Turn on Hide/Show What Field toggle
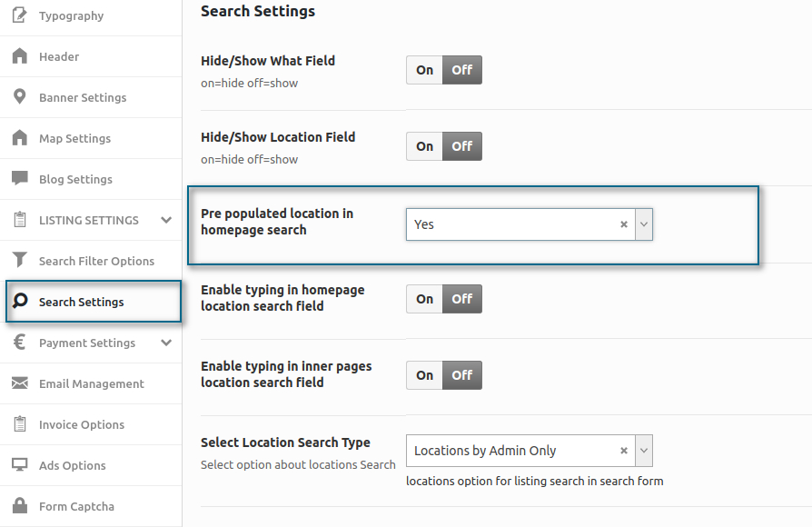 [425, 70]
